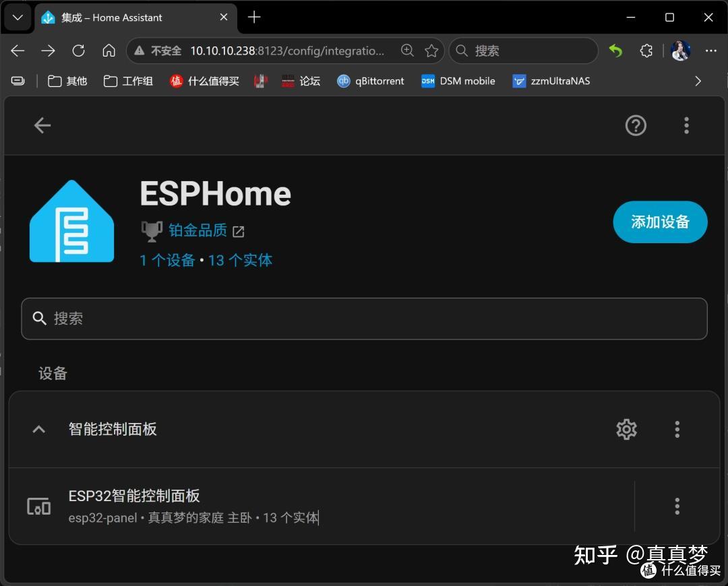Click the green undo arrow extension
The image size is (728, 586).
pos(615,51)
